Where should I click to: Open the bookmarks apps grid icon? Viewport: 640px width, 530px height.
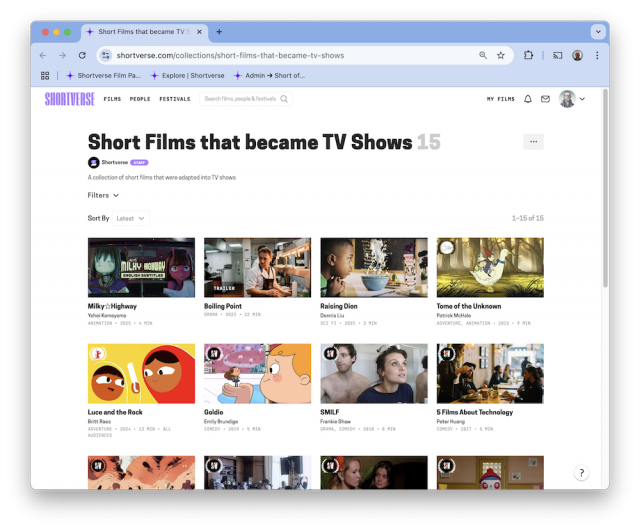pos(45,75)
